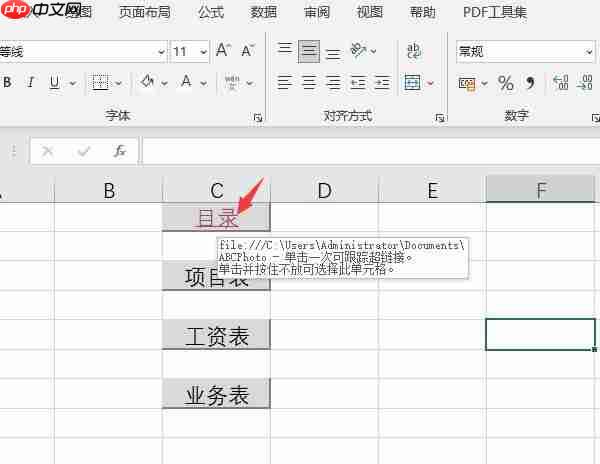Click the phonetic guide (wén) icon
Screen dimensions: 600x464
point(232,82)
